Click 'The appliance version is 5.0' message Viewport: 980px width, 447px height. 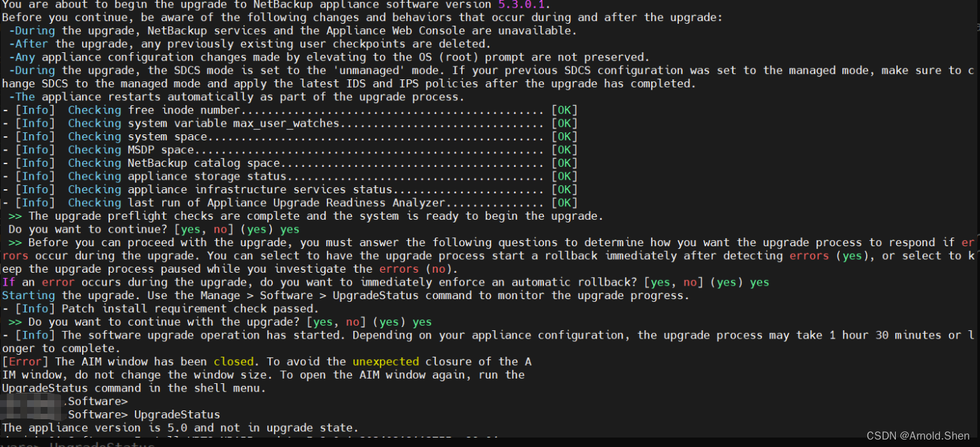(x=180, y=428)
